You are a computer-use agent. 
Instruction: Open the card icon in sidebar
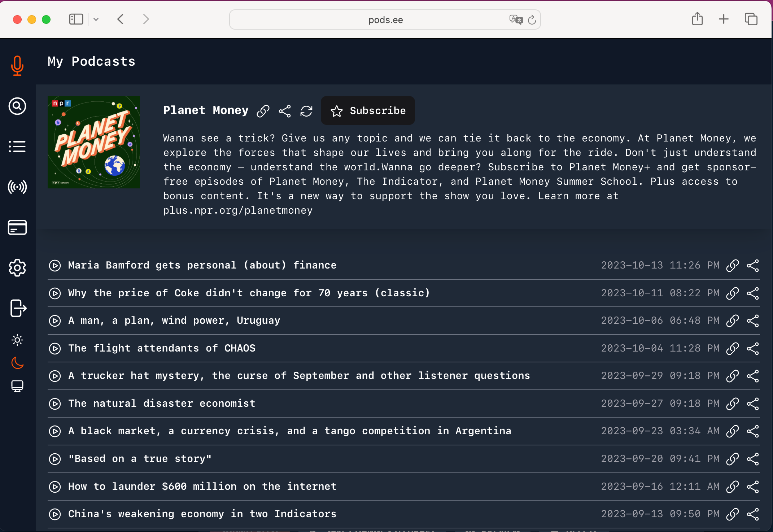point(17,227)
